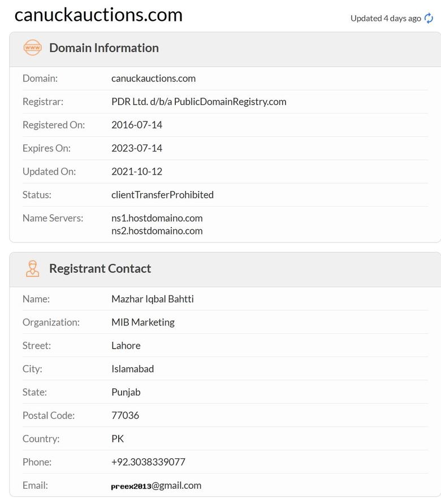The image size is (441, 504).
Task: Click city value Islamabad
Action: click(132, 369)
